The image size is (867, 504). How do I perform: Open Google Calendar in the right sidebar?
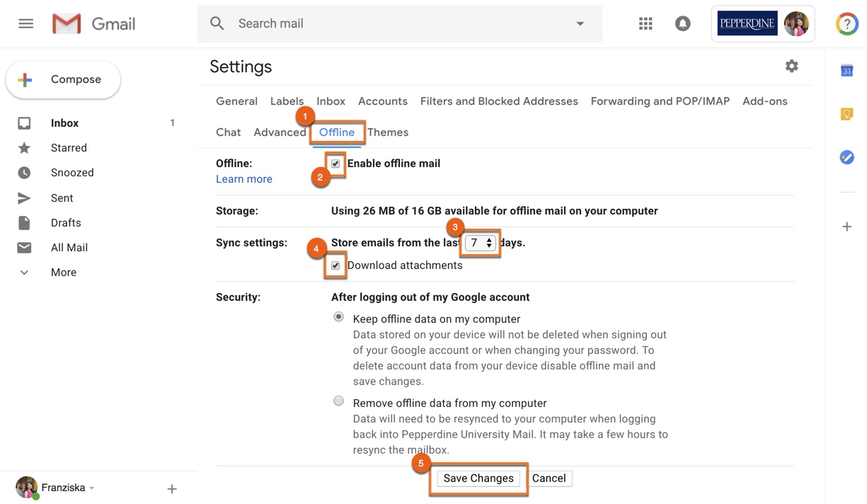pos(846,70)
